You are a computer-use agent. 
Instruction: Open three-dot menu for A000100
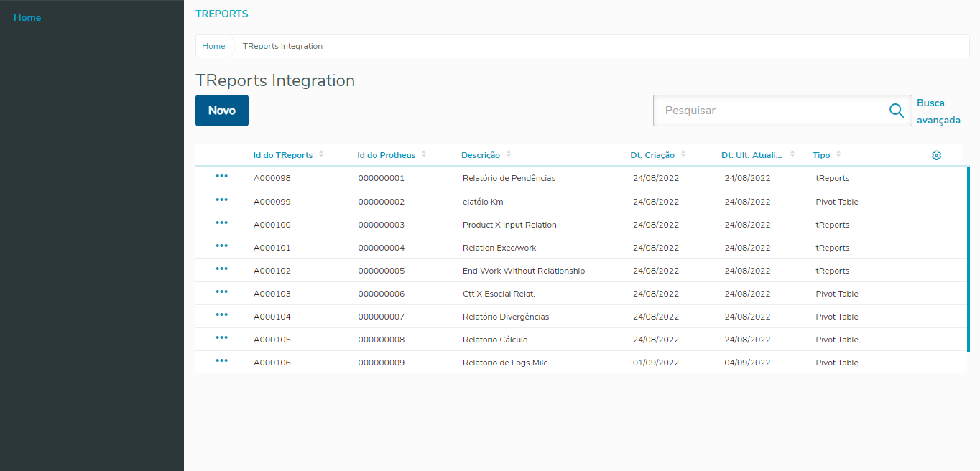coord(221,223)
